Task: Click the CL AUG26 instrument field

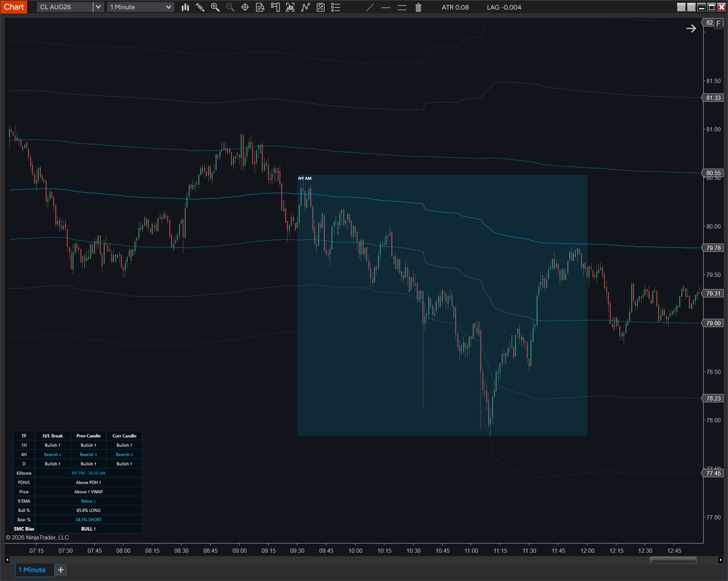Action: [65, 7]
